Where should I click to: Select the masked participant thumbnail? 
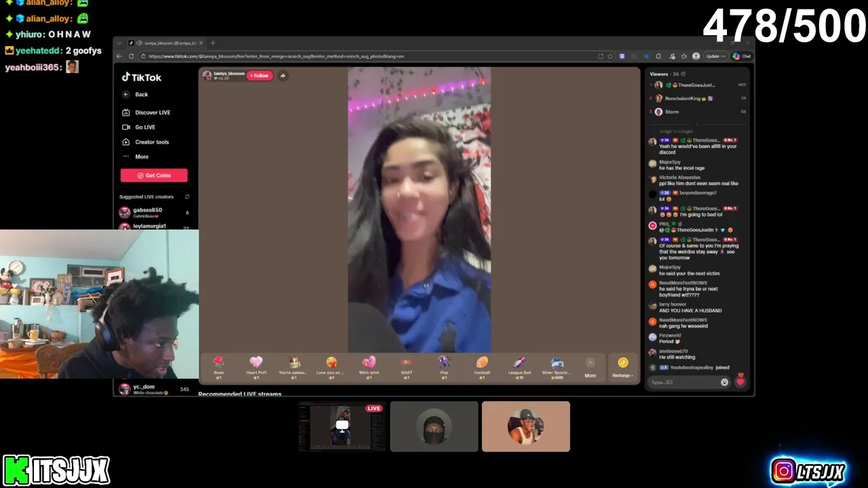434,426
